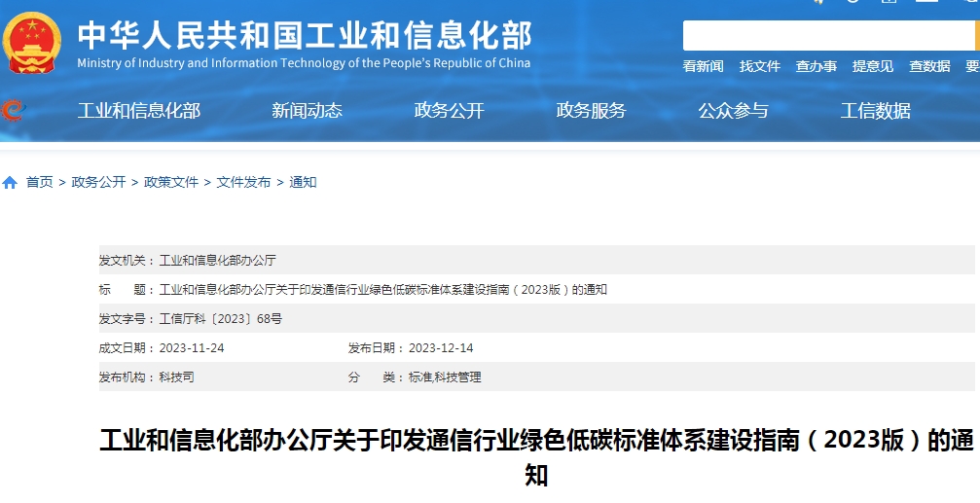Select 工信数据 in navigation bar

[875, 111]
